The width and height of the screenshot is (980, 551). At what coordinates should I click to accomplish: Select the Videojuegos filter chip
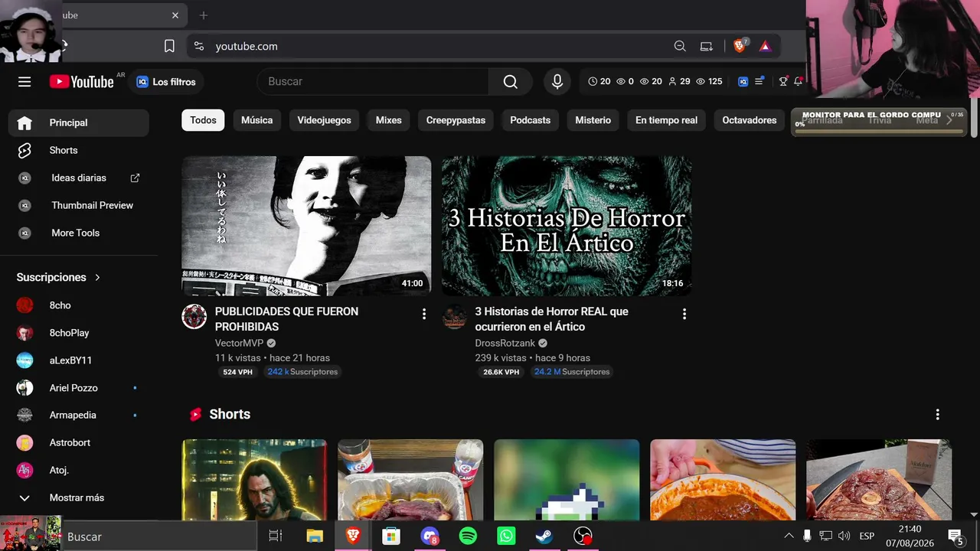pos(324,120)
